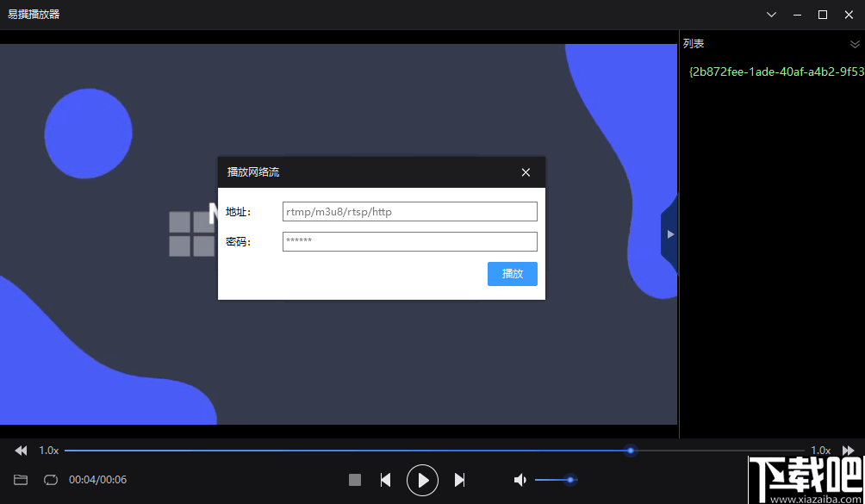Viewport: 865px width, 504px height.
Task: Open title bar dropdown menu arrow
Action: (771, 15)
